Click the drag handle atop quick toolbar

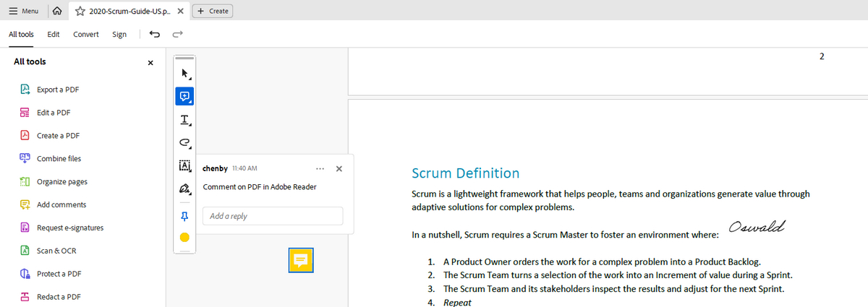point(184,59)
